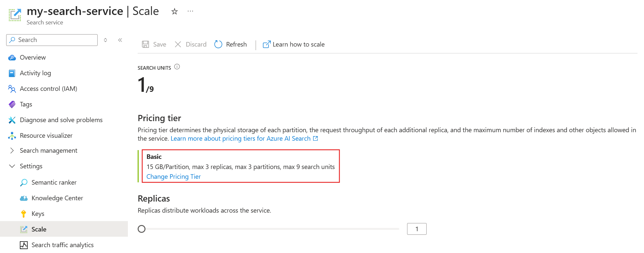Click the Discard X icon
Image resolution: width=644 pixels, height=253 pixels.
coord(178,44)
